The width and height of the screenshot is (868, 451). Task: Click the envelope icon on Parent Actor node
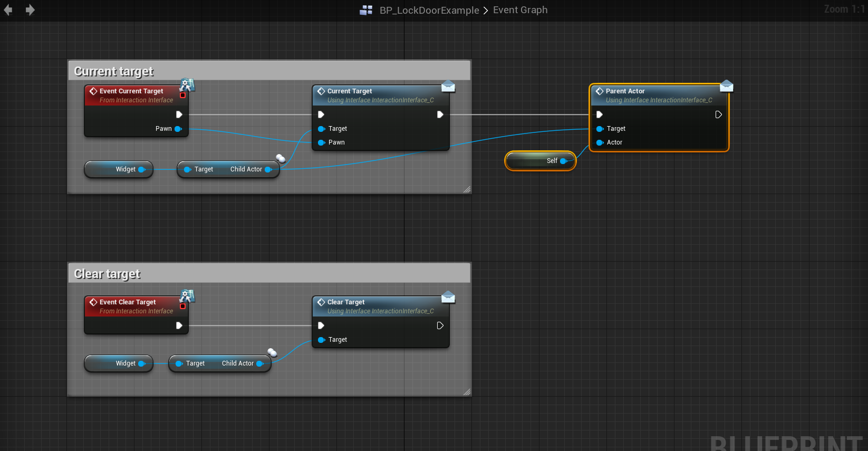coord(726,86)
